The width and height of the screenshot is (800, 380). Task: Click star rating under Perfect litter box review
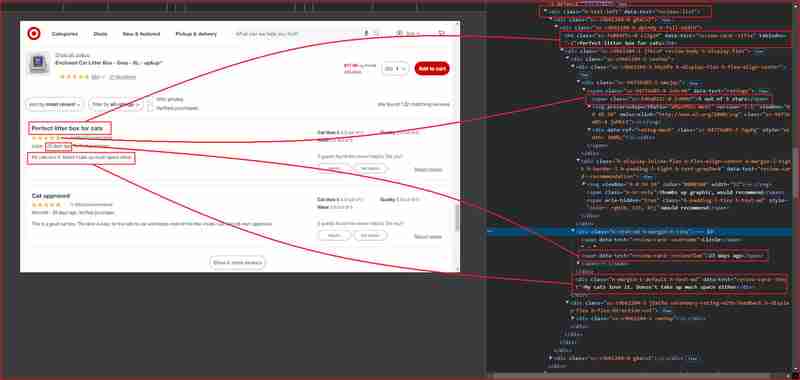(x=46, y=138)
